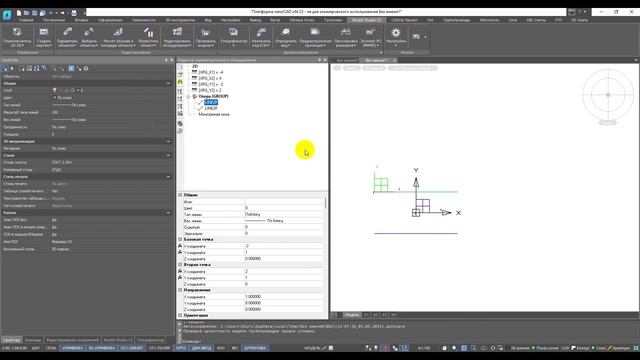Click Тип линии ByBlock value field
The height and width of the screenshot is (360, 640).
coord(284,214)
